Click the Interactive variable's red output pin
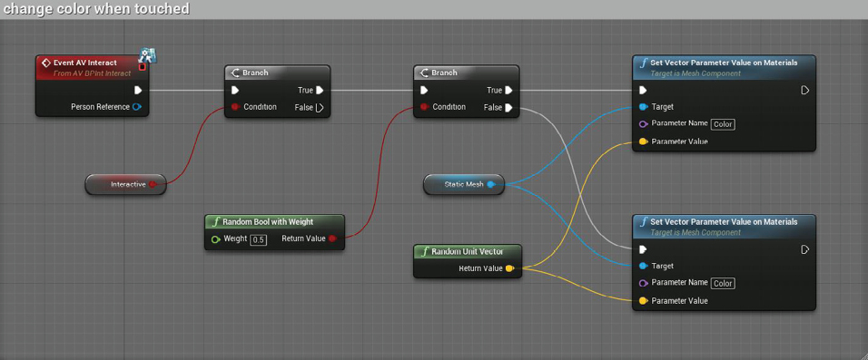 (x=153, y=184)
